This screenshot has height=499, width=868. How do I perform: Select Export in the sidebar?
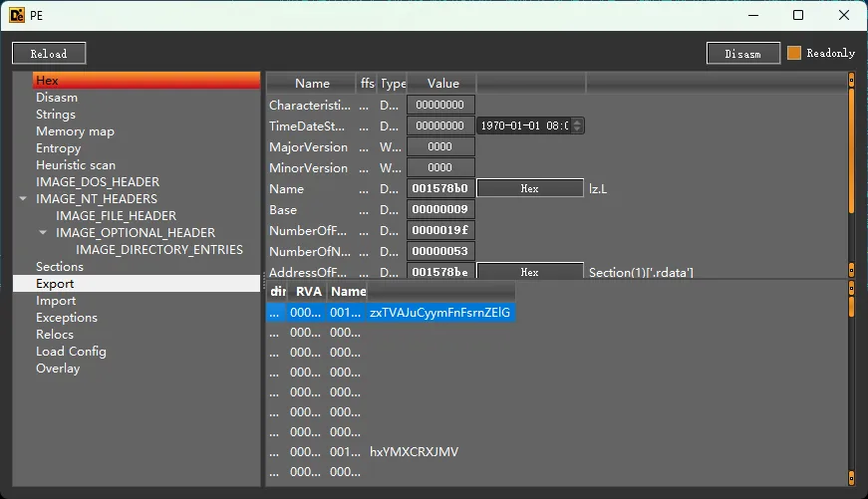click(137, 283)
